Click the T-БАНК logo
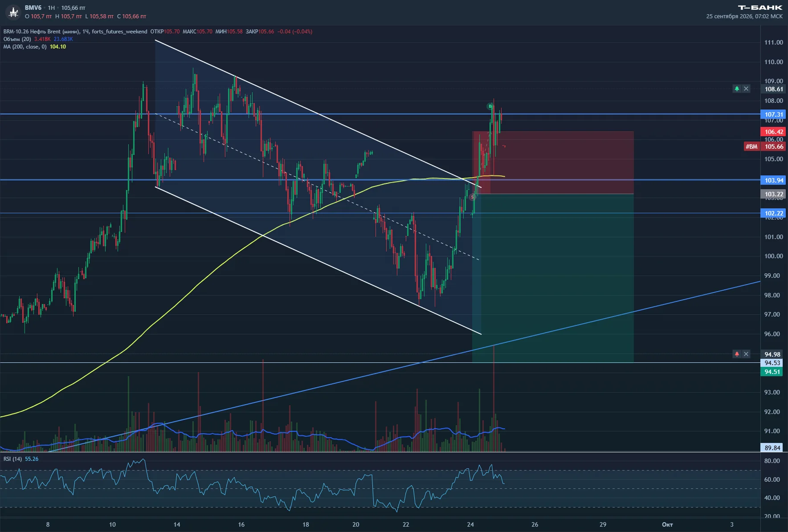 pyautogui.click(x=760, y=8)
